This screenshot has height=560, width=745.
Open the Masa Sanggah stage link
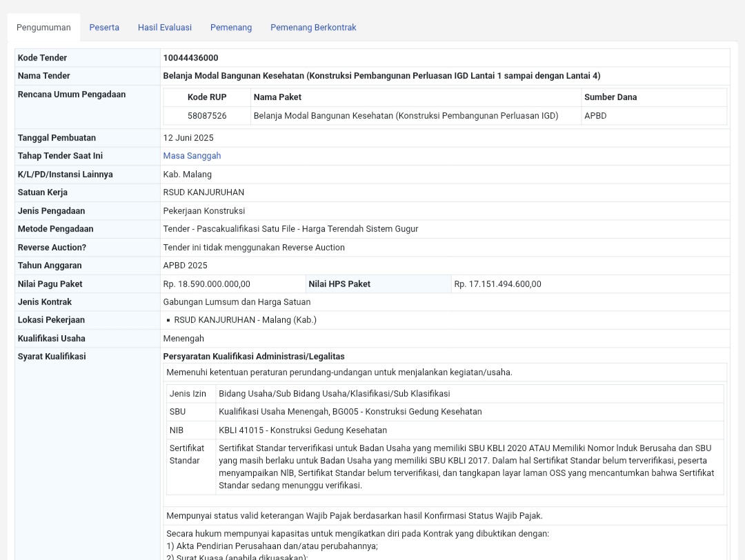click(192, 156)
